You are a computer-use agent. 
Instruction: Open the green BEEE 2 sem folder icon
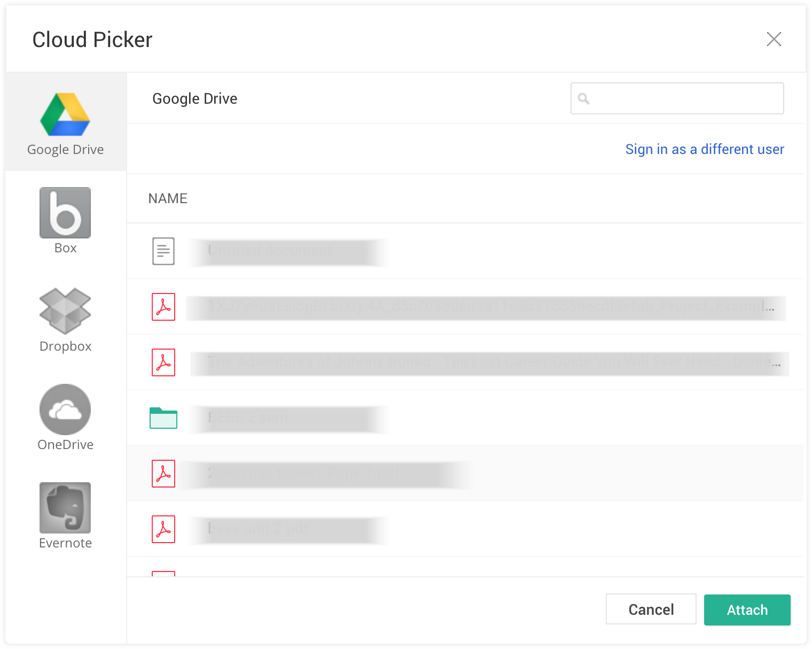click(163, 419)
